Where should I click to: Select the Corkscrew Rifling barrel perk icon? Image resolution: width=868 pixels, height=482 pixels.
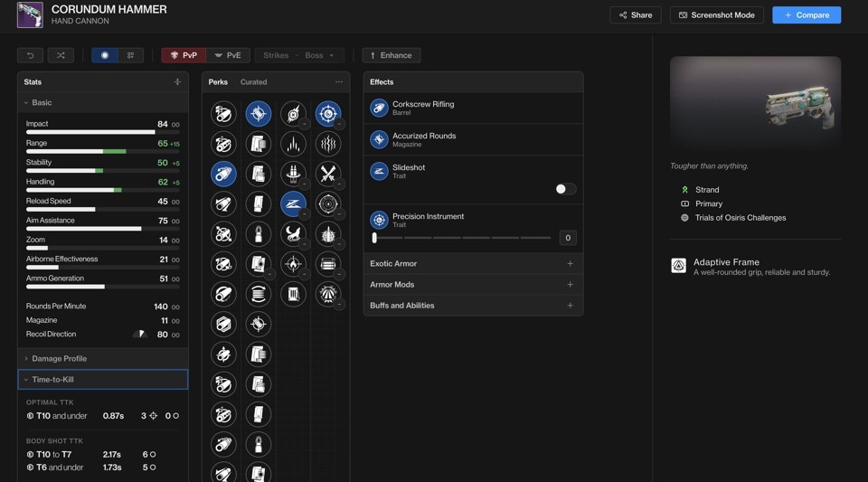click(223, 173)
